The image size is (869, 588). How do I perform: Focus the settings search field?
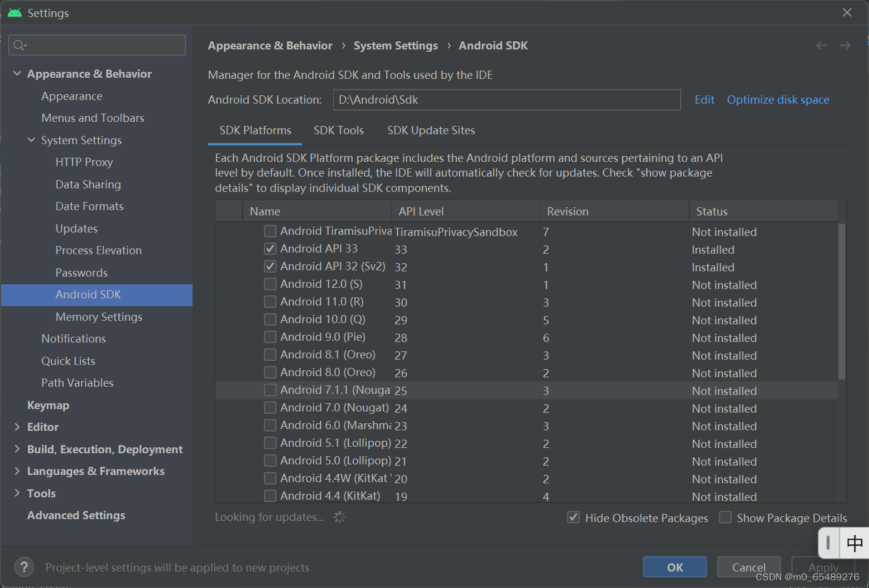click(97, 45)
